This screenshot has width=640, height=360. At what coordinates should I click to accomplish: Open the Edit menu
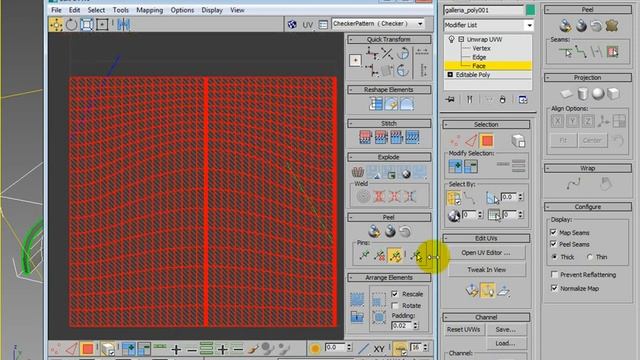(x=74, y=10)
